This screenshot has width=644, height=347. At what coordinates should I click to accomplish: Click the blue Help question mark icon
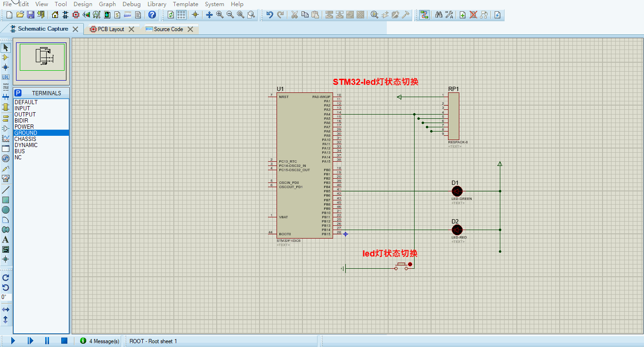(x=152, y=15)
